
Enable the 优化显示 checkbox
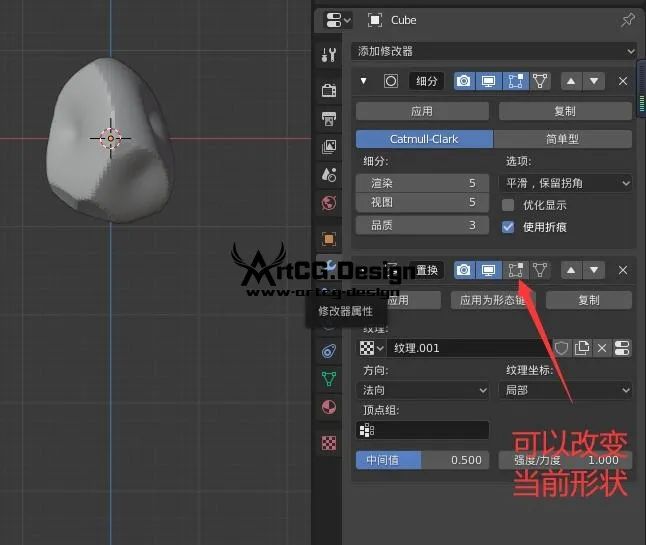tap(508, 205)
